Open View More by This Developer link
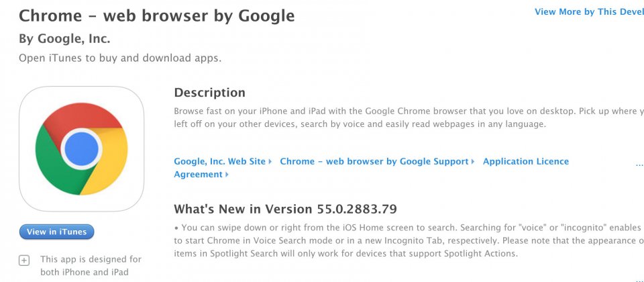Viewport: 644px width, 282px height. 589,12
